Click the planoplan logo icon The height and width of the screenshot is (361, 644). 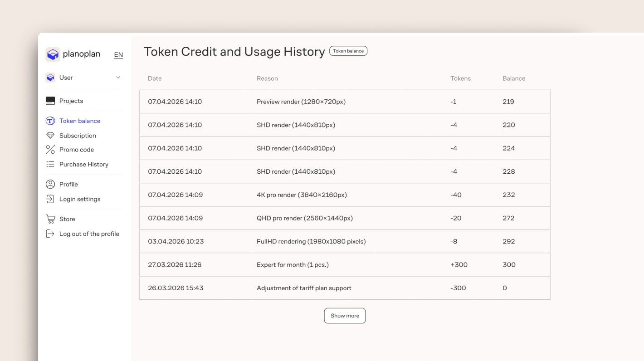click(53, 54)
